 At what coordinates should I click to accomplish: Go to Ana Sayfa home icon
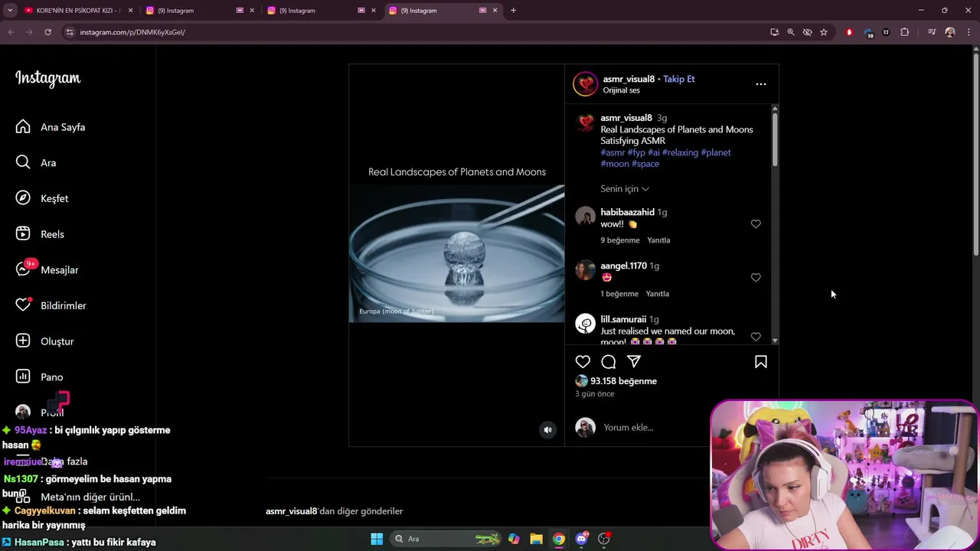pyautogui.click(x=23, y=127)
